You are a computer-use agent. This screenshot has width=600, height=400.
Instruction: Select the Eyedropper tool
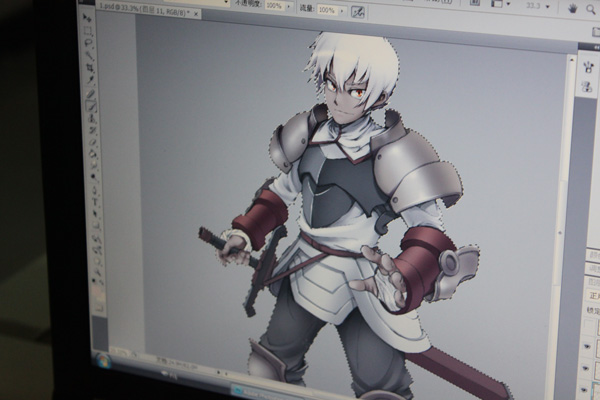point(90,80)
